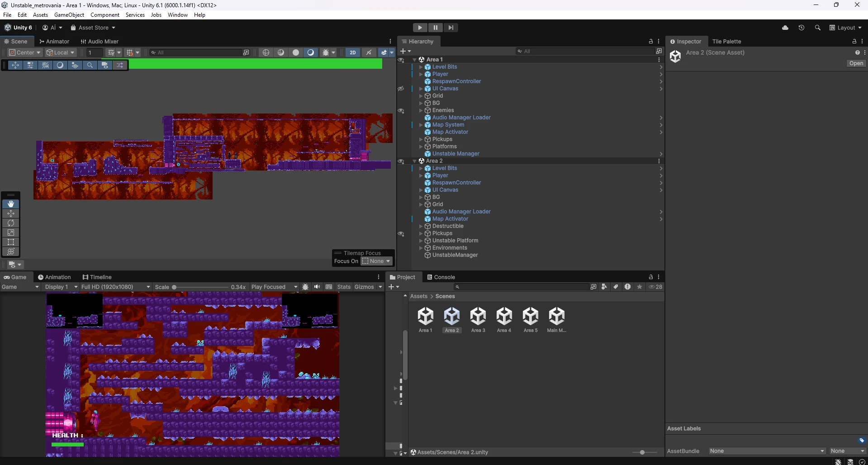Toggle Stats overlay in Game view

(344, 287)
